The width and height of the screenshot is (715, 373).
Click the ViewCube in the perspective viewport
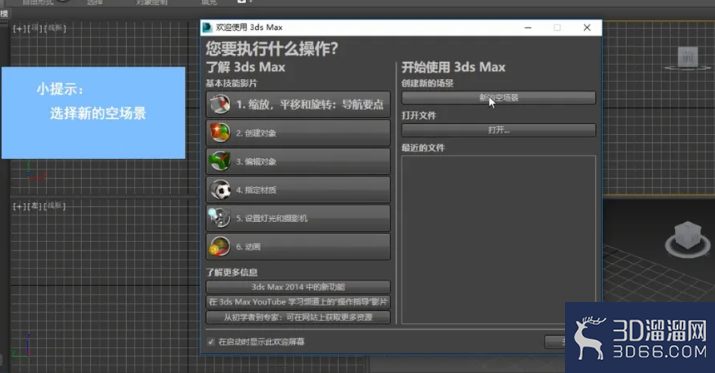pyautogui.click(x=687, y=239)
